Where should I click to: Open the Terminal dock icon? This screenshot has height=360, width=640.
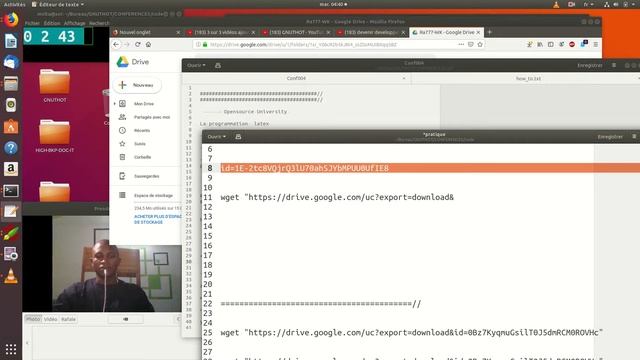coord(11,191)
